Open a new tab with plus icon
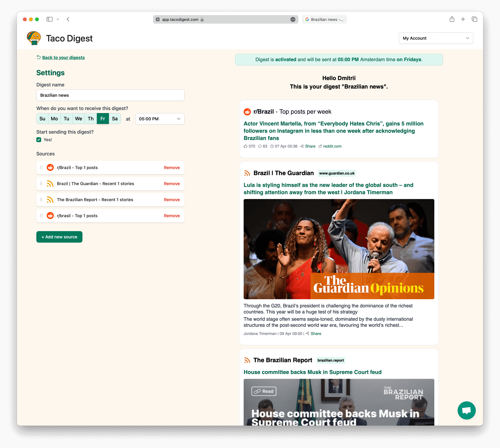500x448 pixels. 463,19
